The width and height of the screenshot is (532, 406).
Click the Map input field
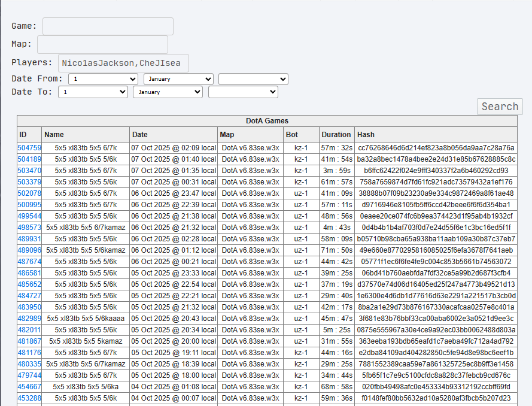(x=102, y=44)
